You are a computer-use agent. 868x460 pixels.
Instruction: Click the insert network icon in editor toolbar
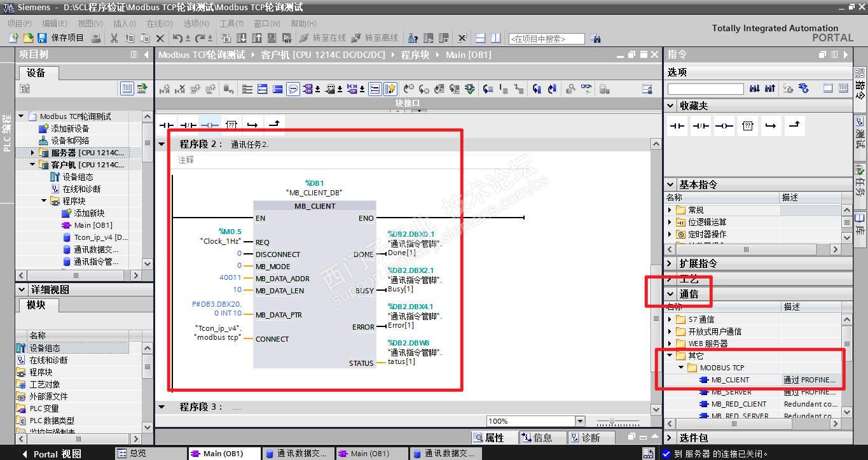click(x=164, y=89)
